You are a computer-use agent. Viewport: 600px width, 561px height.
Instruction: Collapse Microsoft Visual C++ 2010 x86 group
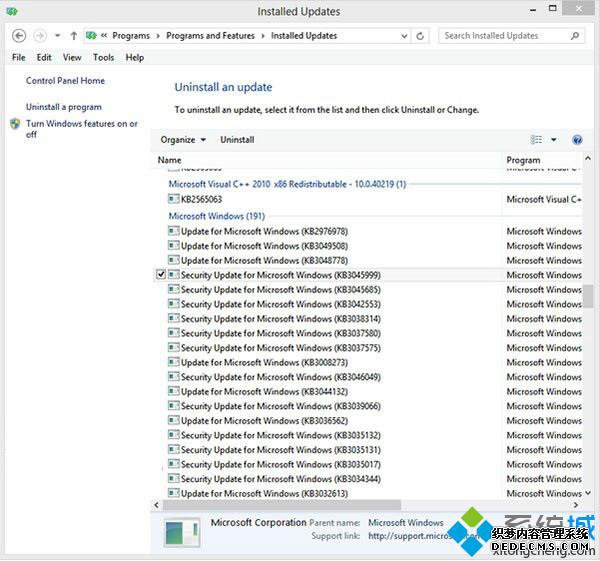(x=287, y=184)
